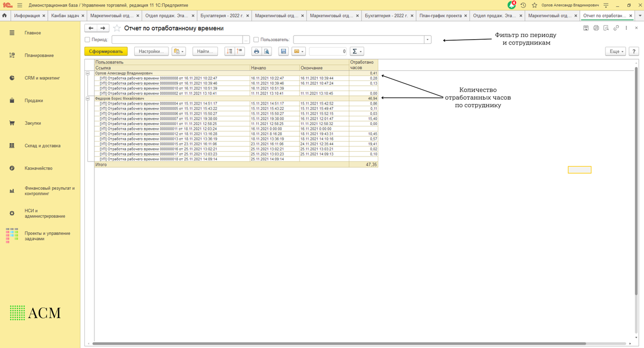The width and height of the screenshot is (644, 348).
Task: Click sum sigma button
Action: tap(357, 51)
